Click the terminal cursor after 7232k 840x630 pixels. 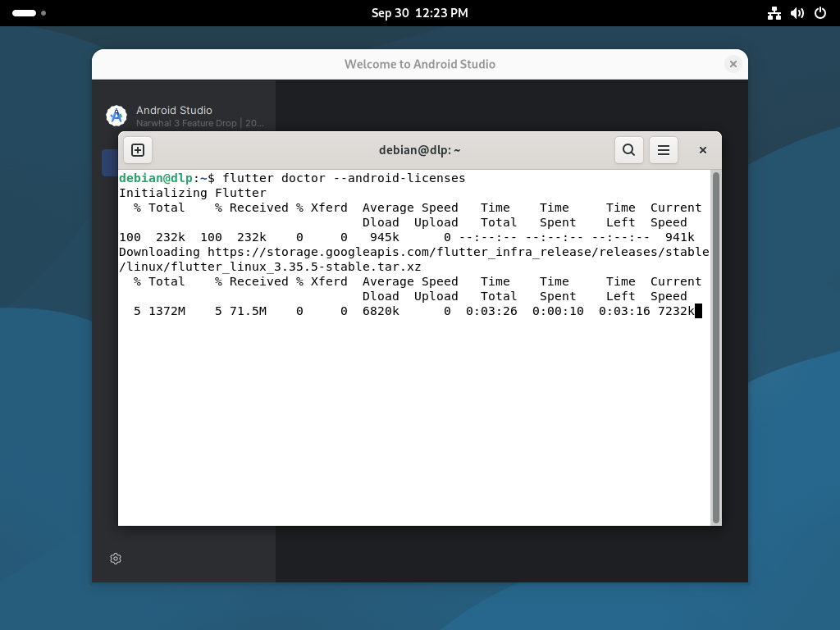pos(698,311)
